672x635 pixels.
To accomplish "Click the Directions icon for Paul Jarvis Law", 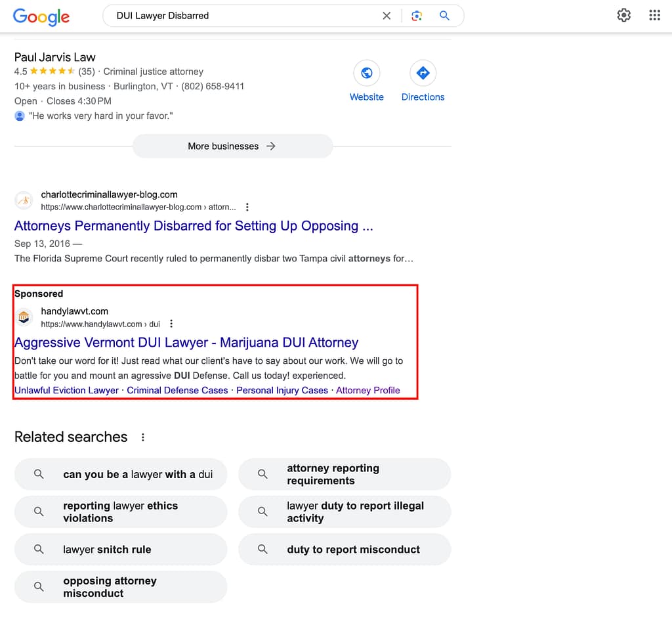I will pyautogui.click(x=423, y=73).
